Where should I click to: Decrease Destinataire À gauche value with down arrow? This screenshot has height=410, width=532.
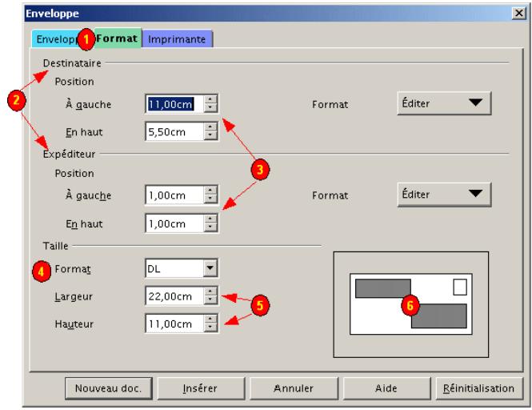coord(210,107)
